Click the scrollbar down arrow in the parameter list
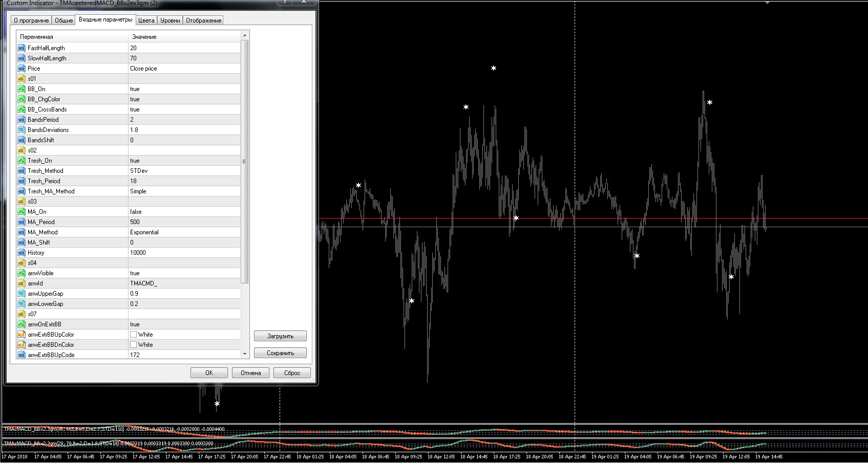 click(x=244, y=354)
